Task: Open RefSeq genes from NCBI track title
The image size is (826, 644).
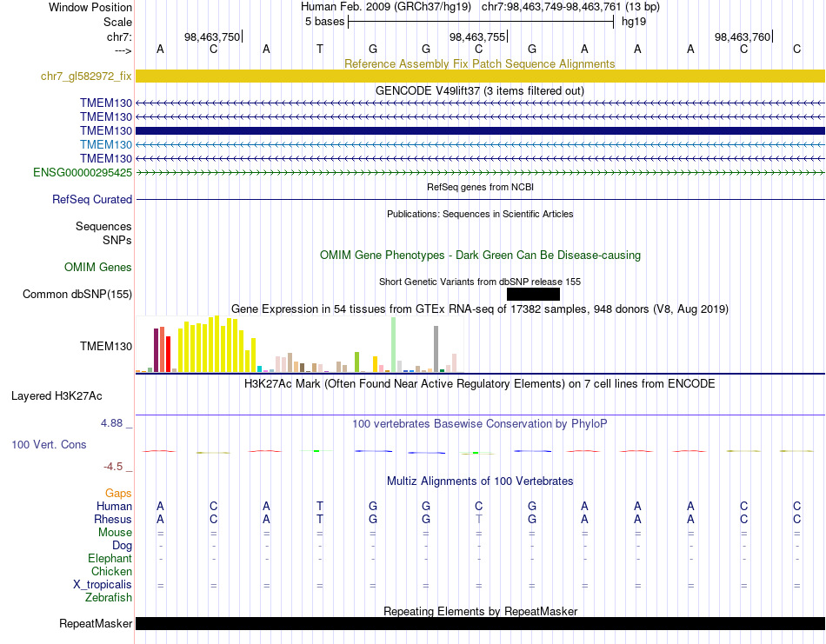Action: pyautogui.click(x=480, y=187)
